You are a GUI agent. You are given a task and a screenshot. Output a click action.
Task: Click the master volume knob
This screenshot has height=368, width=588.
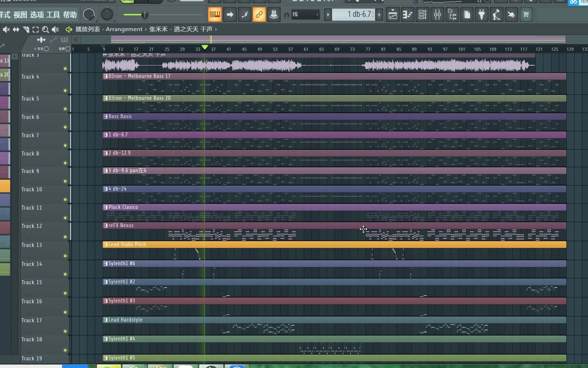coord(89,15)
